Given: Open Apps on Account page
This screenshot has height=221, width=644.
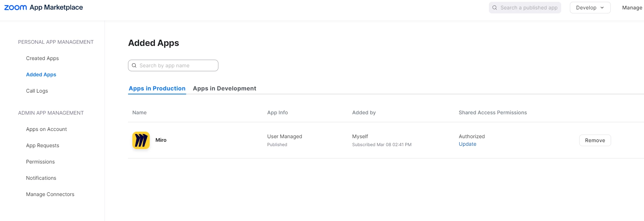Looking at the screenshot, I should point(46,129).
